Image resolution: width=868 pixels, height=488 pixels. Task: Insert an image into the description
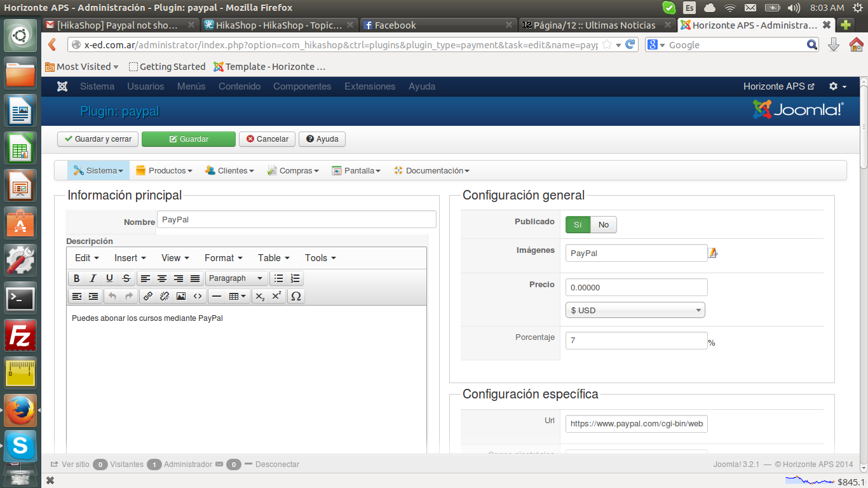(181, 296)
